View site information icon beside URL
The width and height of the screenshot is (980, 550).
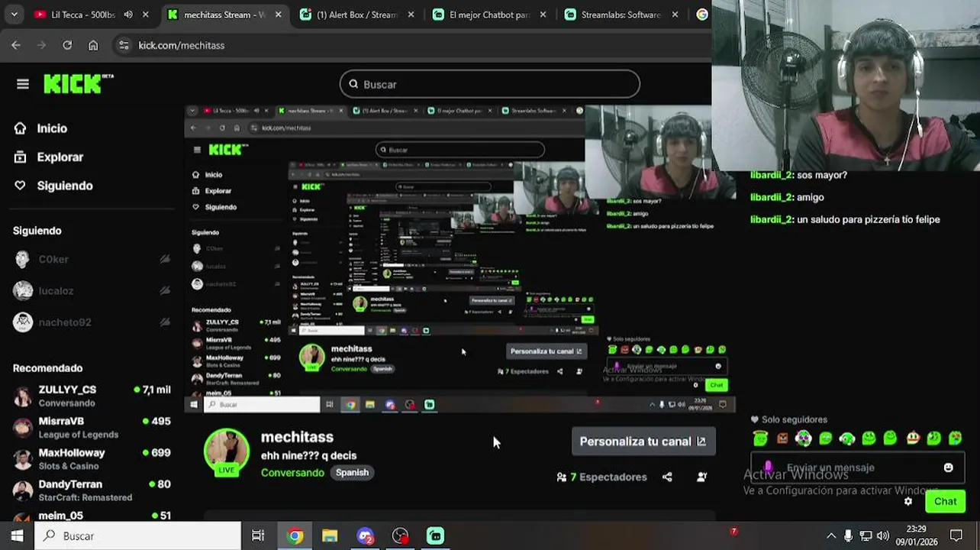click(124, 45)
